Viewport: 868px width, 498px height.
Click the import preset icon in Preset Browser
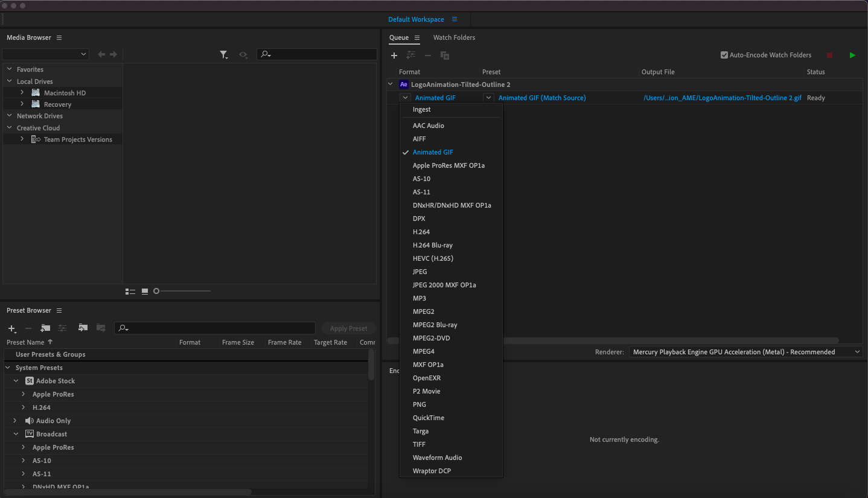click(83, 328)
